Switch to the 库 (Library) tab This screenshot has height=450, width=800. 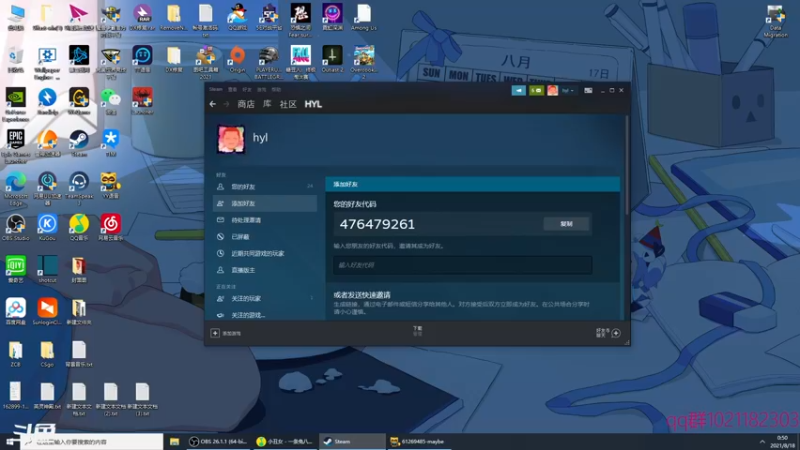click(x=267, y=104)
